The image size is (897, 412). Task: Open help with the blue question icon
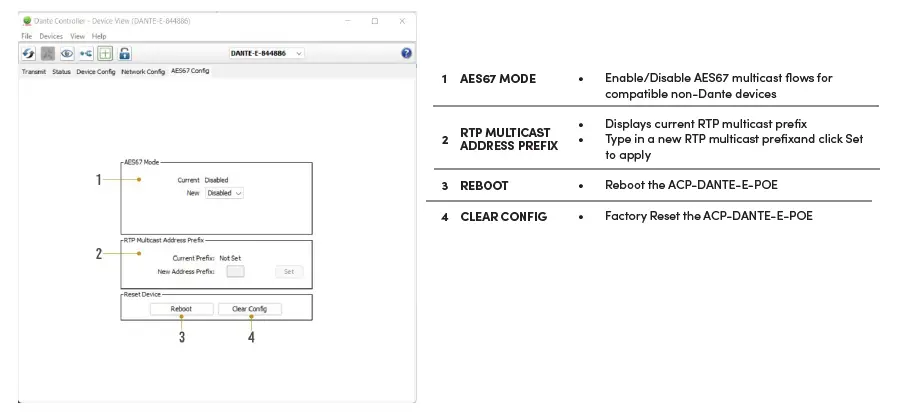click(406, 53)
